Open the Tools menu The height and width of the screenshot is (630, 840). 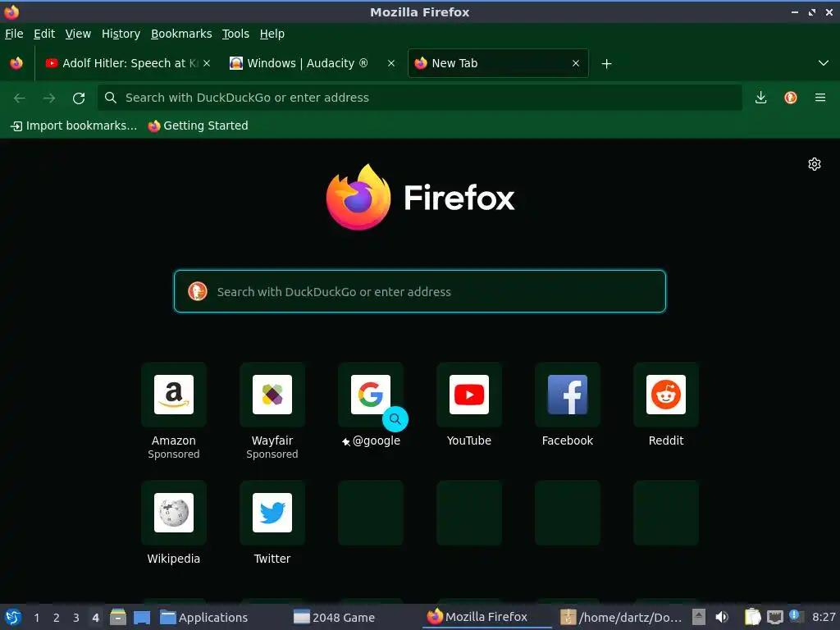[x=235, y=34]
